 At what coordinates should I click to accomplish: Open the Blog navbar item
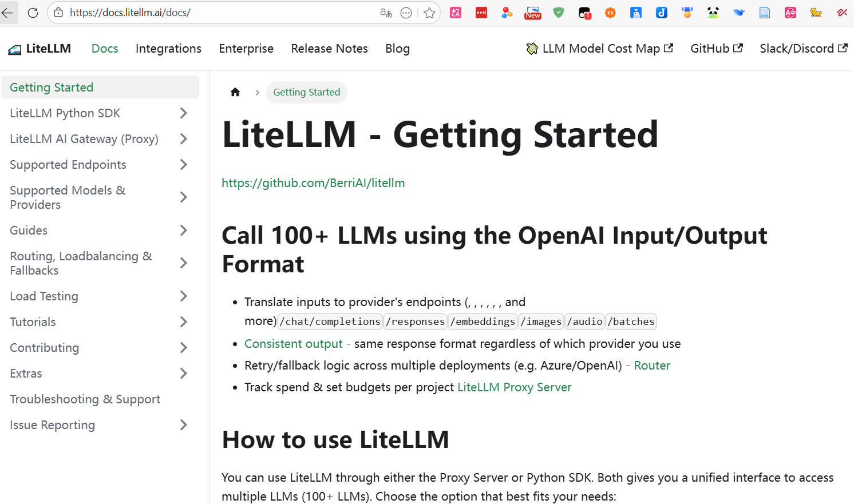(x=397, y=49)
